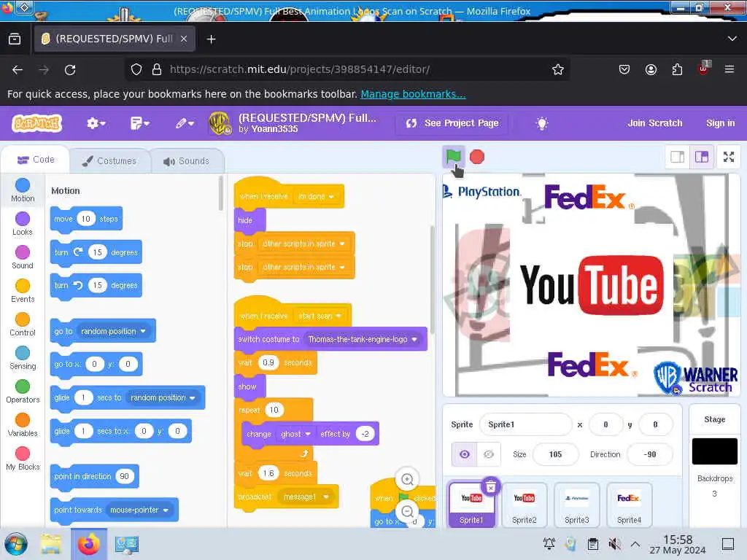Enter full screen stage mode
Screen dimensions: 747x560
(729, 157)
